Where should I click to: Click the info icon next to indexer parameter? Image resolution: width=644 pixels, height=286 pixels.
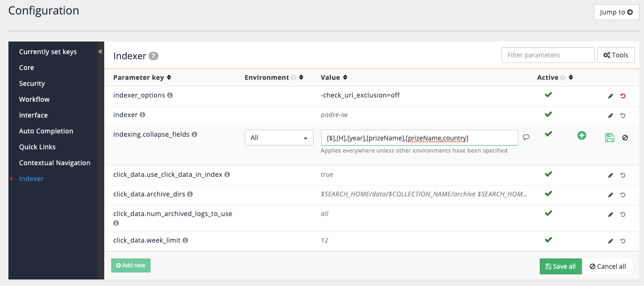tap(143, 114)
